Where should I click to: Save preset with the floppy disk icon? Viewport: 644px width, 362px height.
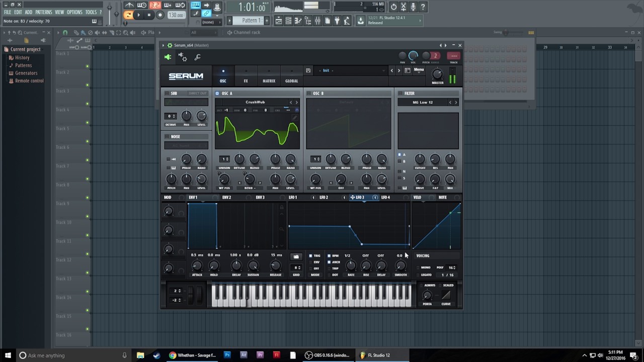308,70
